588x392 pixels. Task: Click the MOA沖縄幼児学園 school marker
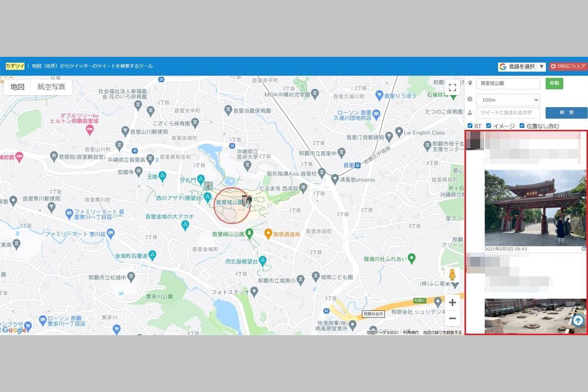[x=316, y=94]
